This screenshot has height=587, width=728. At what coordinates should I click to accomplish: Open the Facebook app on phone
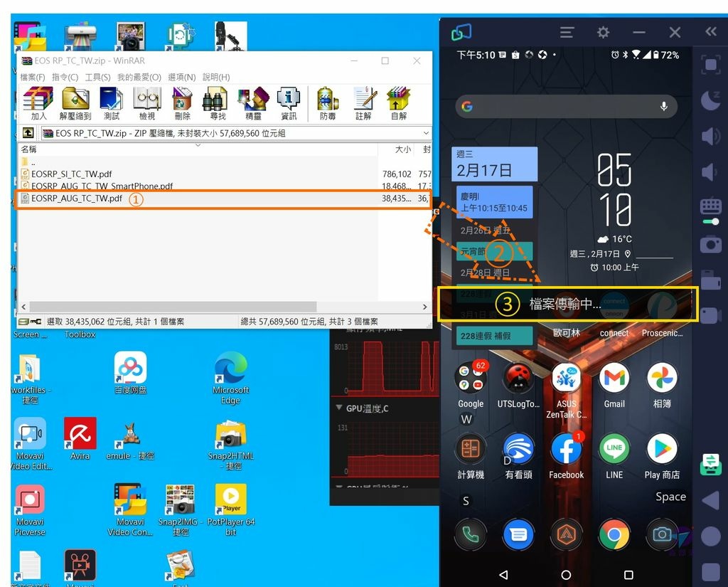567,449
